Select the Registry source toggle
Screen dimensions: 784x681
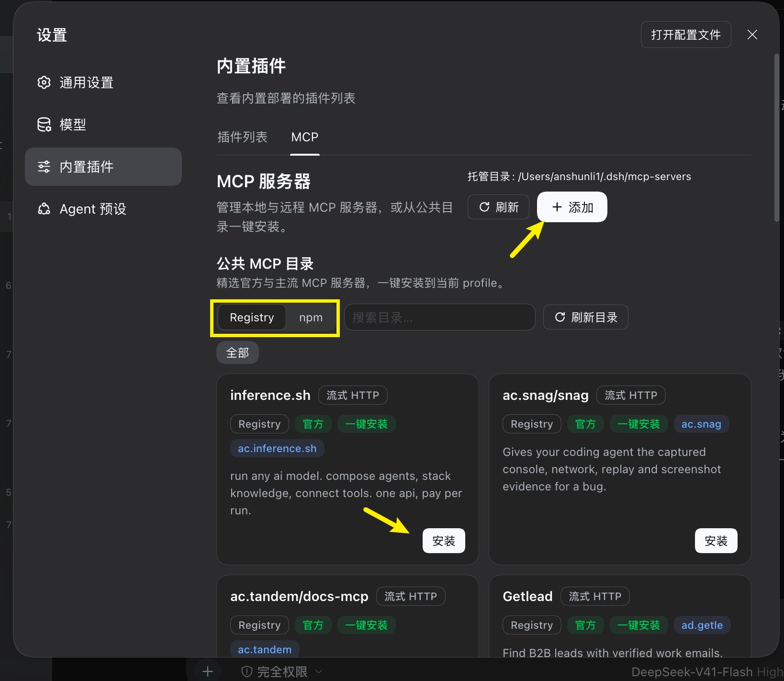click(252, 318)
